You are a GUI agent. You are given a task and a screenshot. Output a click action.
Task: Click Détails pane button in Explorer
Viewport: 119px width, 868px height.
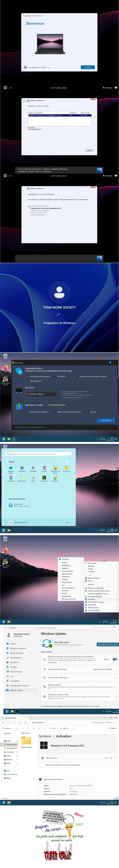113,728
